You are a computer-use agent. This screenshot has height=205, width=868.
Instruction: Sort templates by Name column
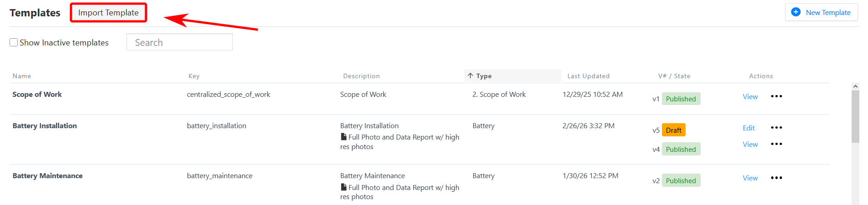click(x=22, y=76)
